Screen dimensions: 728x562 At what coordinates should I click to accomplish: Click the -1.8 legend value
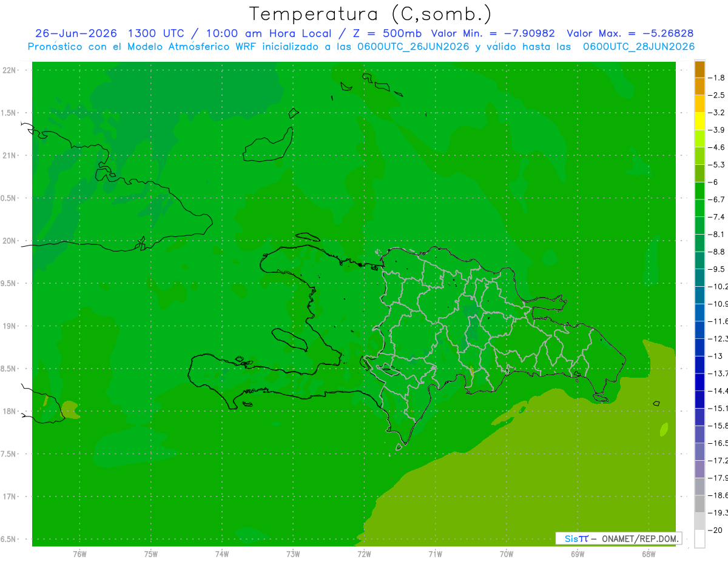(716, 78)
